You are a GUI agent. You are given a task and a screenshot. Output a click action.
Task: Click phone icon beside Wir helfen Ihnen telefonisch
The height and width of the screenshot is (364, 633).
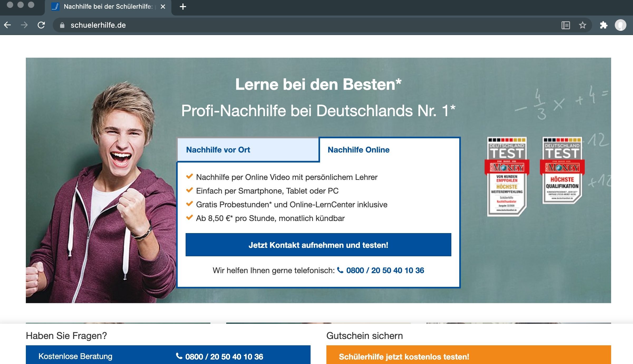(340, 270)
